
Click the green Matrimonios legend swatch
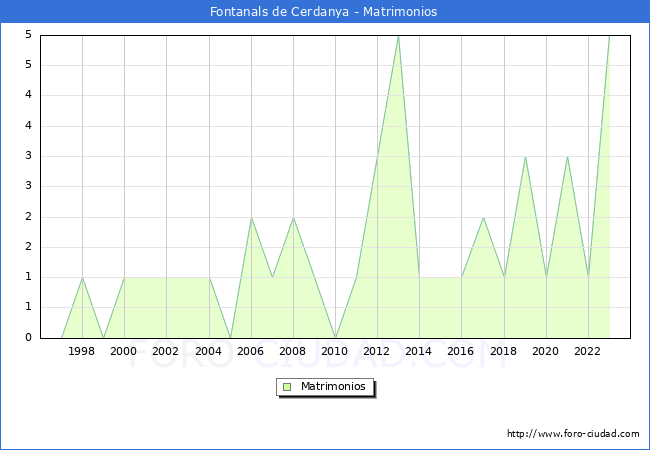(x=287, y=387)
